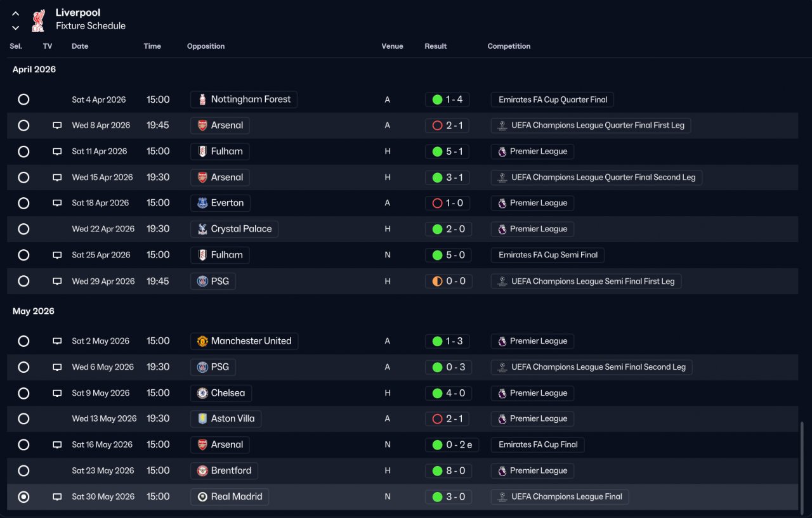The width and height of the screenshot is (812, 518).
Task: Open the Emirates FA Cup Final competition link
Action: pos(537,444)
